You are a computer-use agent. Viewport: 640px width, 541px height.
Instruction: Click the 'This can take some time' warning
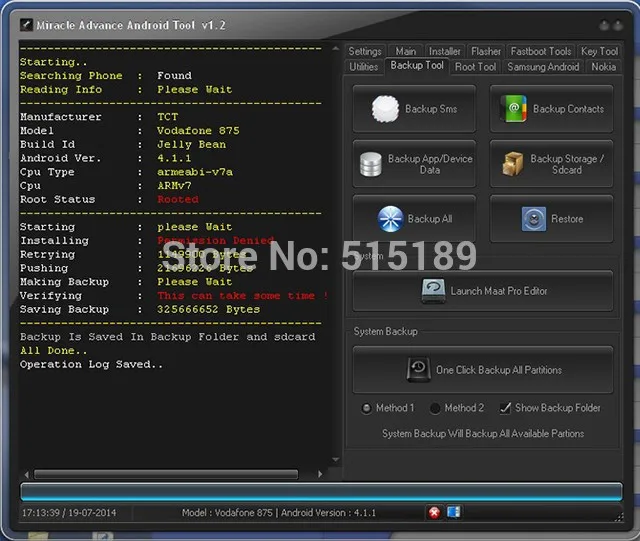pyautogui.click(x=242, y=296)
